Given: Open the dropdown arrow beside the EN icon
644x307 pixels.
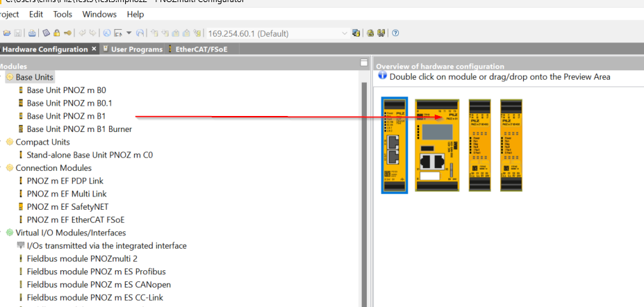Looking at the screenshot, I should (129, 33).
